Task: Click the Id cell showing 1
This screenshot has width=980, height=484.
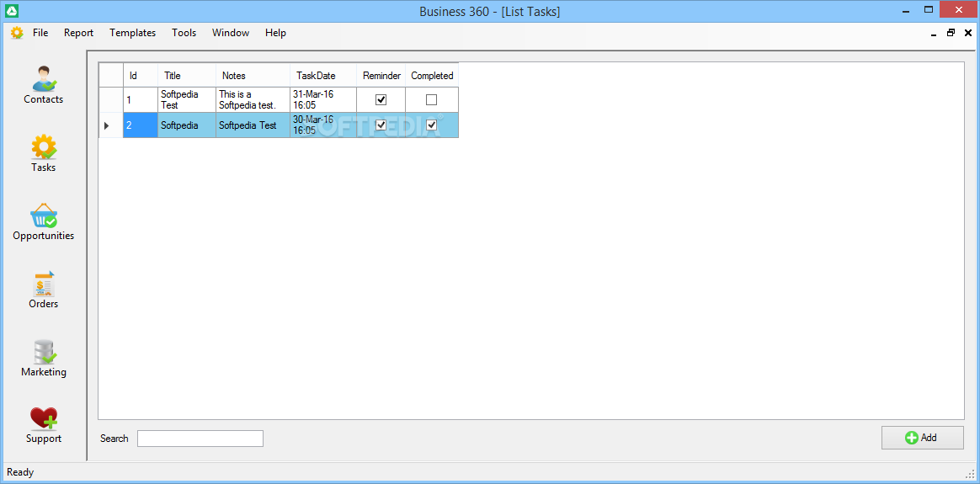Action: coord(141,100)
